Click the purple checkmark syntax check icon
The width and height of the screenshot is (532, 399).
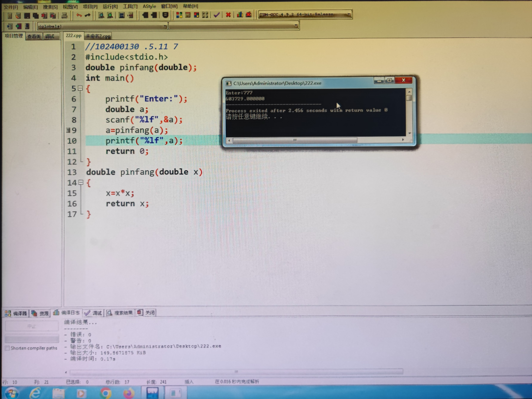pyautogui.click(x=216, y=15)
